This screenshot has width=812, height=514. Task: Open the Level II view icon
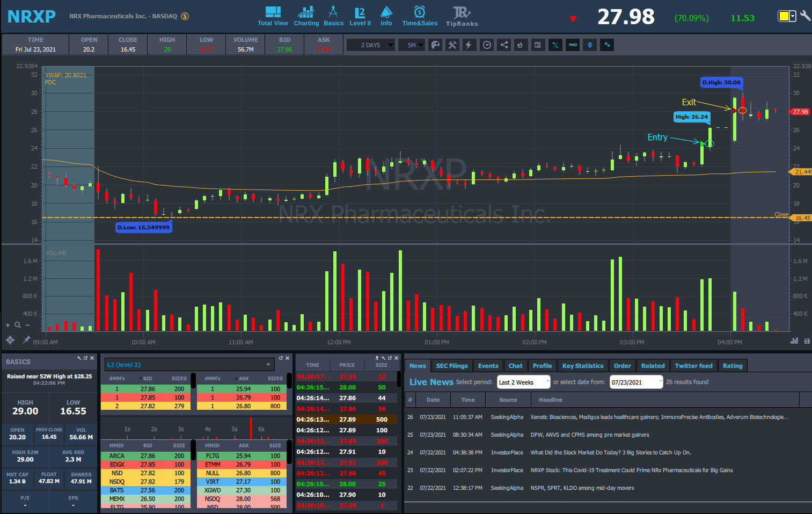pos(360,16)
